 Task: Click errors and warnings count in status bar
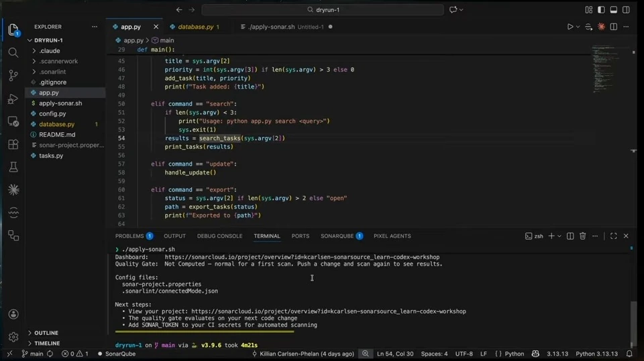(74, 354)
